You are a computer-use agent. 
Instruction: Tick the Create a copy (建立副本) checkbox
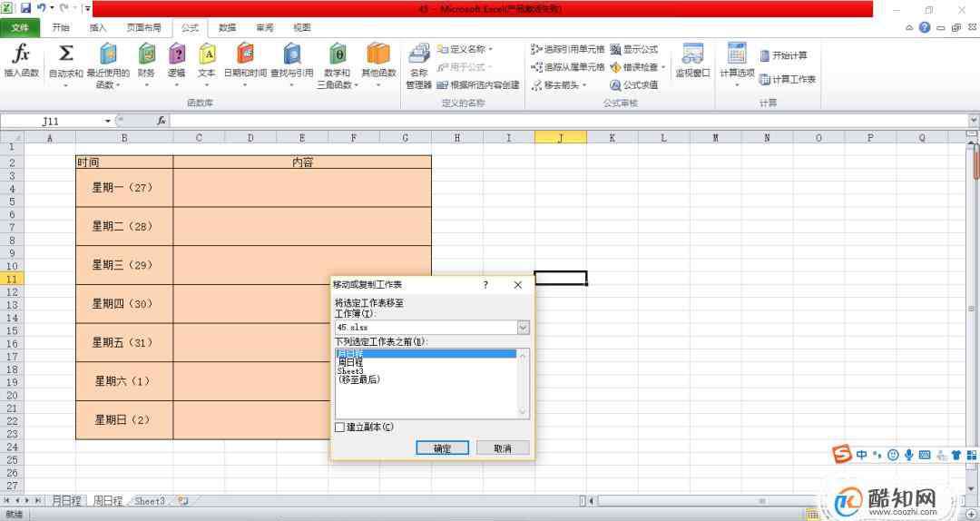[x=340, y=427]
